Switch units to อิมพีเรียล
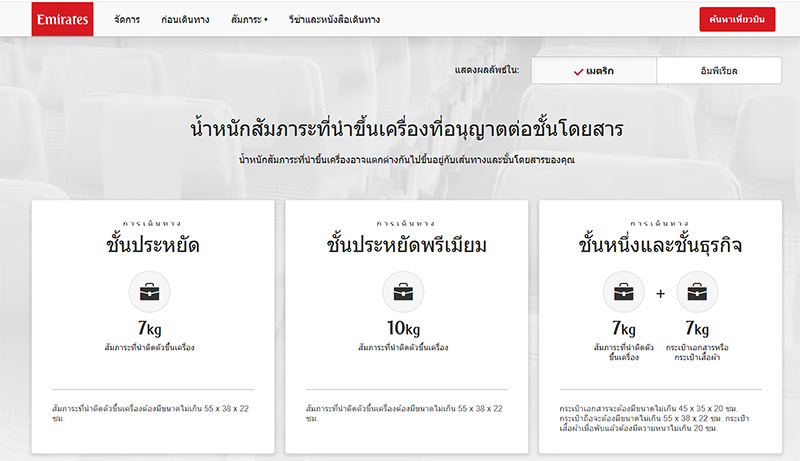This screenshot has height=461, width=800. point(719,70)
